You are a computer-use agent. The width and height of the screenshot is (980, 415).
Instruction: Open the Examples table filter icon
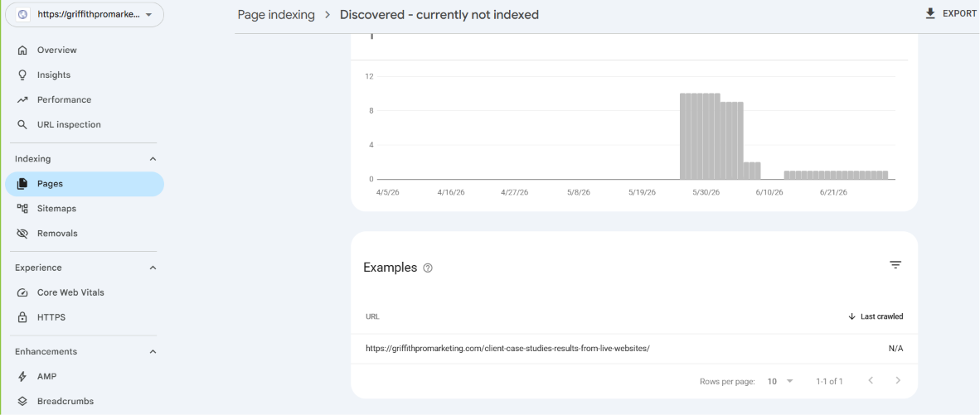895,265
